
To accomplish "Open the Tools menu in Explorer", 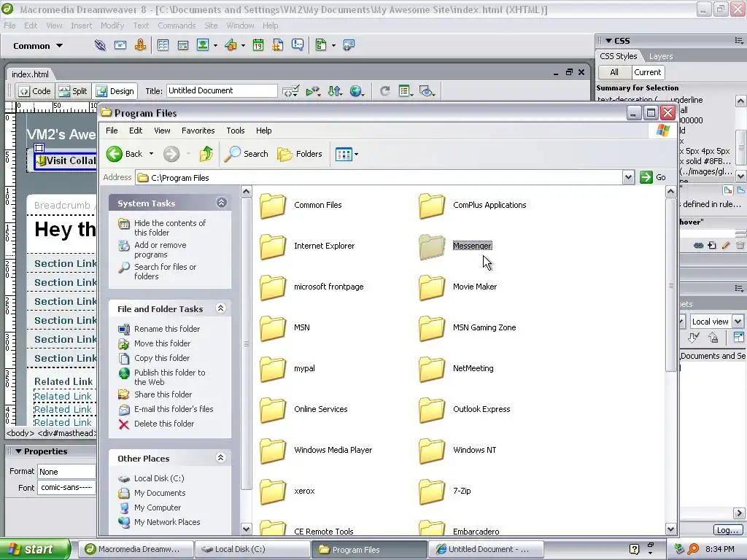I will [x=236, y=131].
